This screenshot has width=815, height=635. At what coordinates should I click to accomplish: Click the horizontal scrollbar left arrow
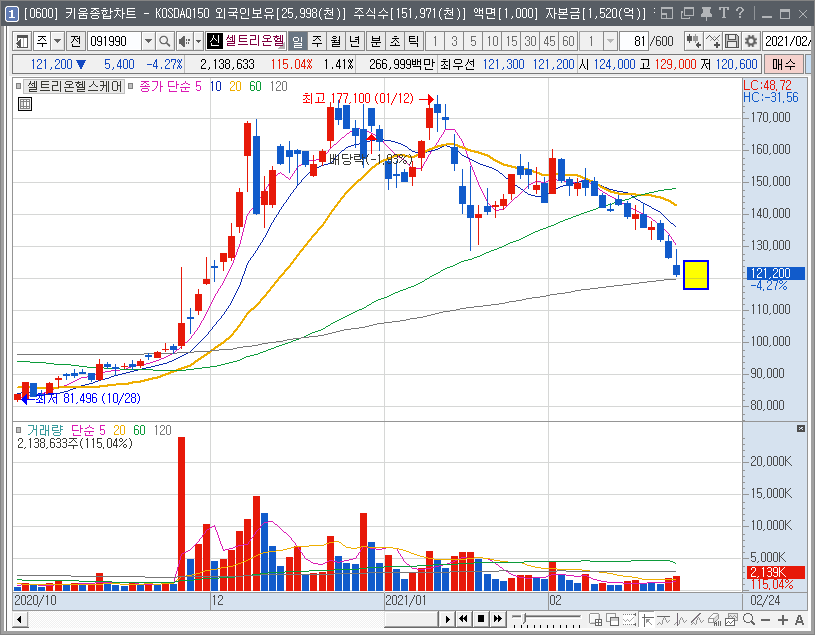[x=19, y=619]
